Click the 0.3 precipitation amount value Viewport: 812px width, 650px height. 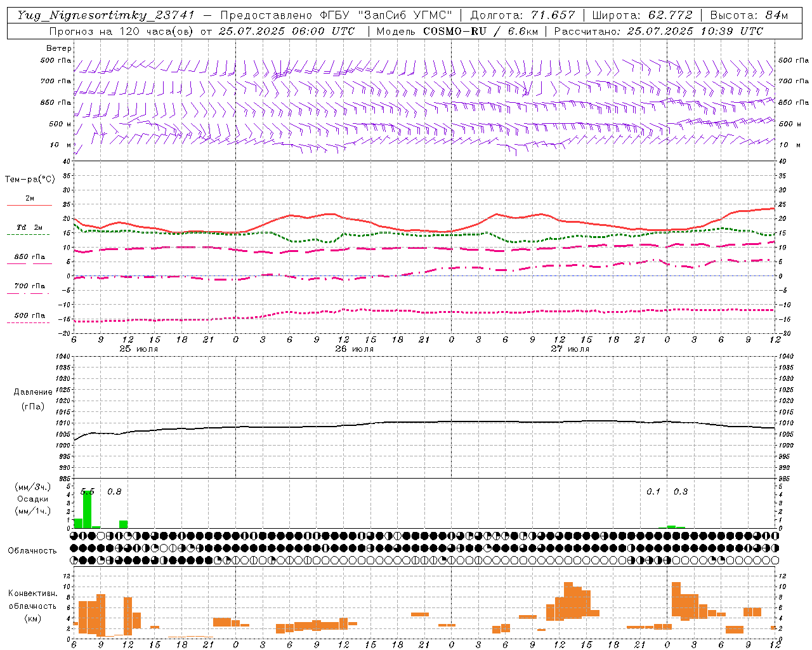pyautogui.click(x=681, y=491)
